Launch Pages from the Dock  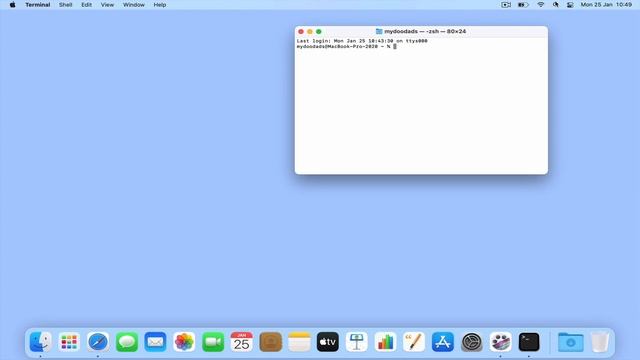click(x=414, y=342)
